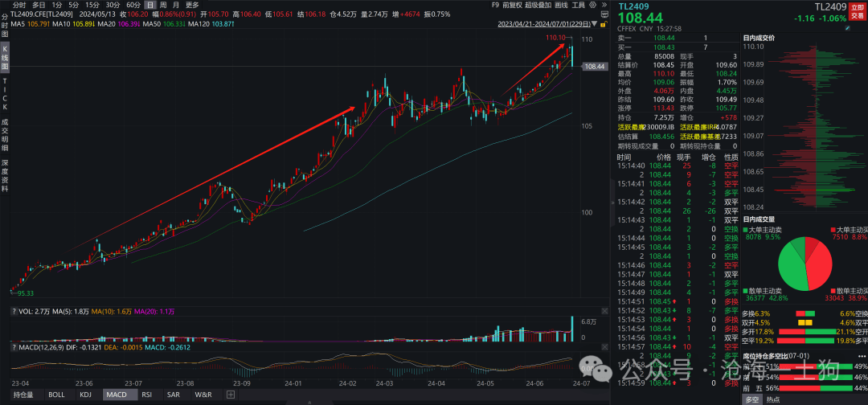
Task: Select the weekly 周 period
Action: [x=163, y=5]
